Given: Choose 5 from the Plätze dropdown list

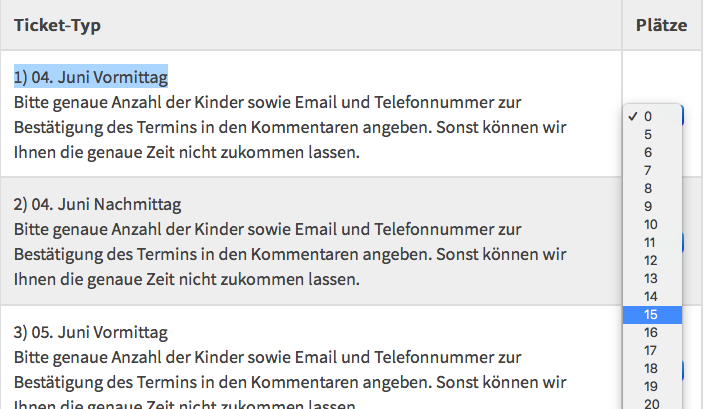Looking at the screenshot, I should (x=652, y=134).
